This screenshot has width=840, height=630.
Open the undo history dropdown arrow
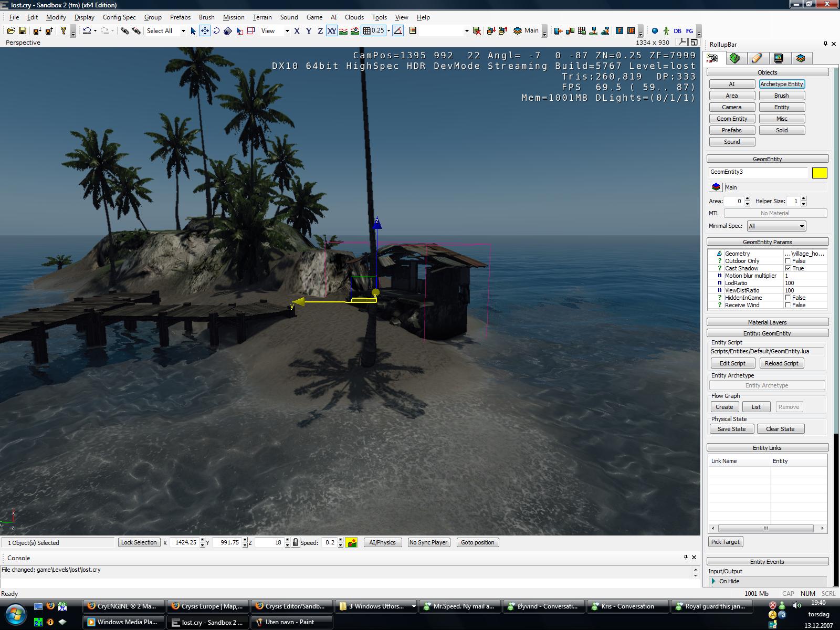coord(95,31)
